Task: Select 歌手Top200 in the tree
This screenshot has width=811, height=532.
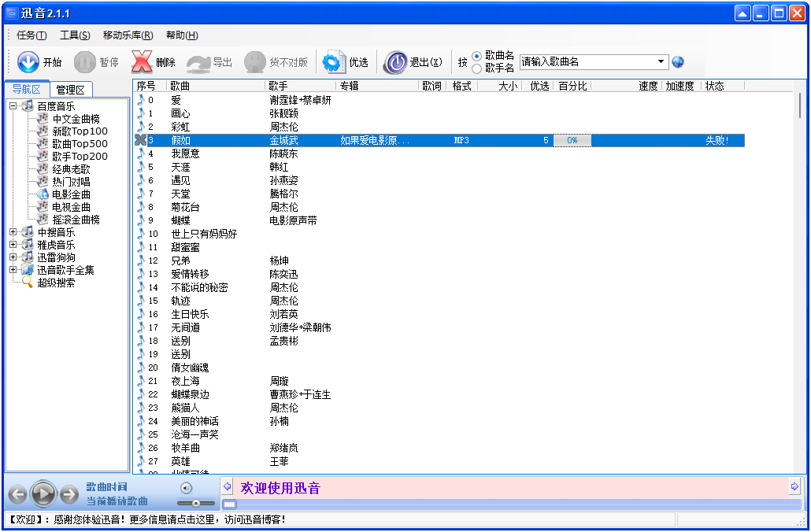Action: (x=80, y=156)
